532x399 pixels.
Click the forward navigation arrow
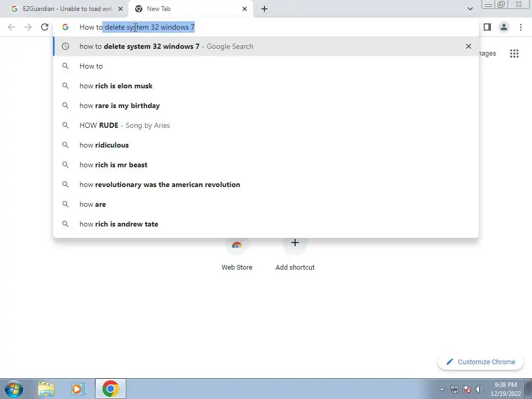tap(28, 27)
